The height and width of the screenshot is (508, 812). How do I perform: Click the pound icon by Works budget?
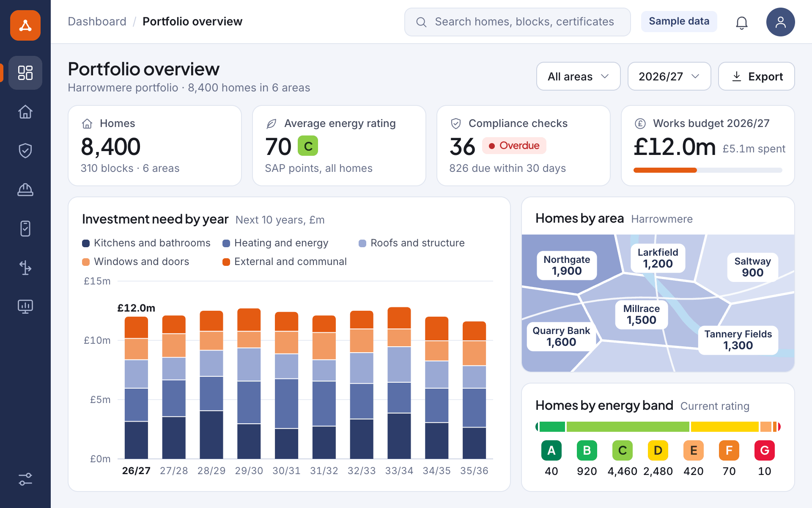640,124
